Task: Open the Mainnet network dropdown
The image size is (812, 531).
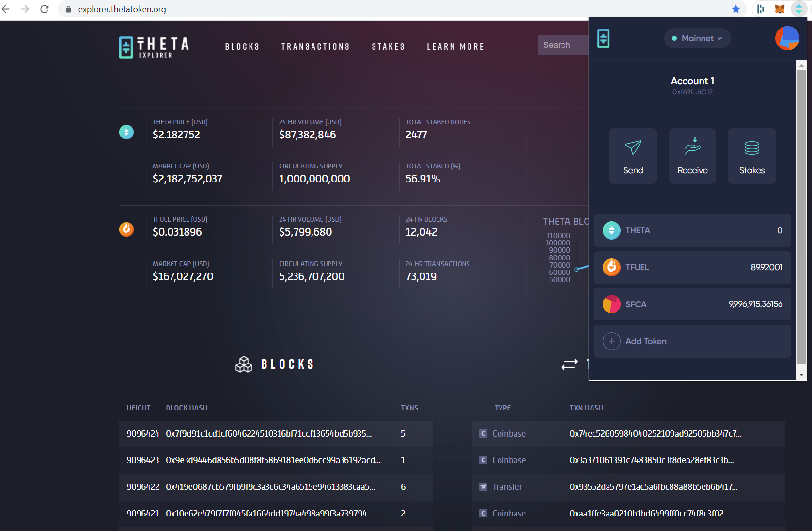Action: click(x=697, y=38)
